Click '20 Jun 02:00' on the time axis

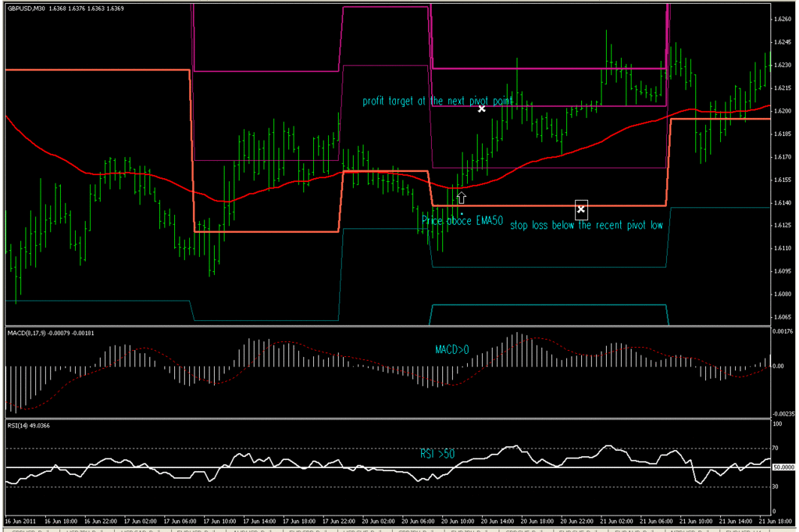pyautogui.click(x=379, y=521)
